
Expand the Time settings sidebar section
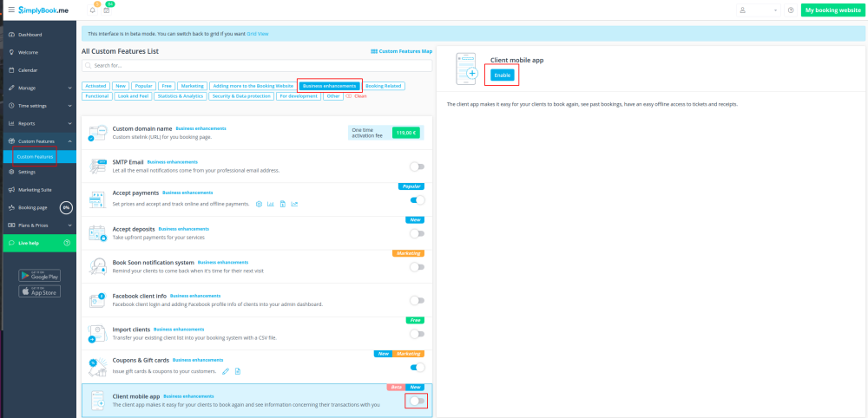[38, 106]
